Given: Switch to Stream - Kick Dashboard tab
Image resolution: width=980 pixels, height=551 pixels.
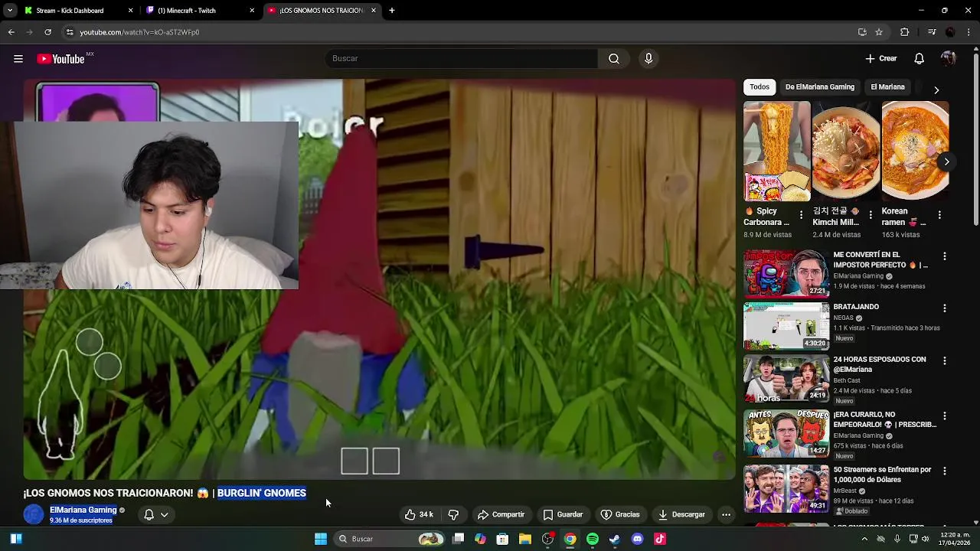Looking at the screenshot, I should coord(70,11).
